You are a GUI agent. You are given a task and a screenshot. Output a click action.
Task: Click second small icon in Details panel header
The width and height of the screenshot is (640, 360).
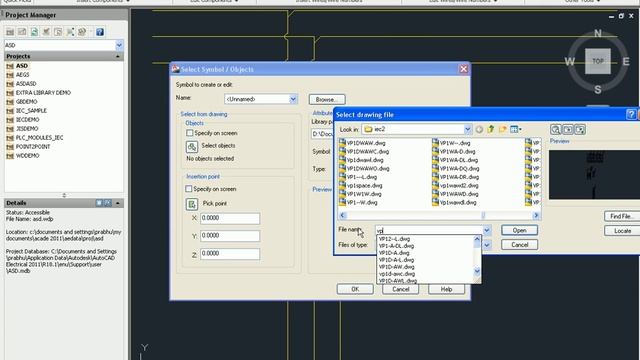108,203
